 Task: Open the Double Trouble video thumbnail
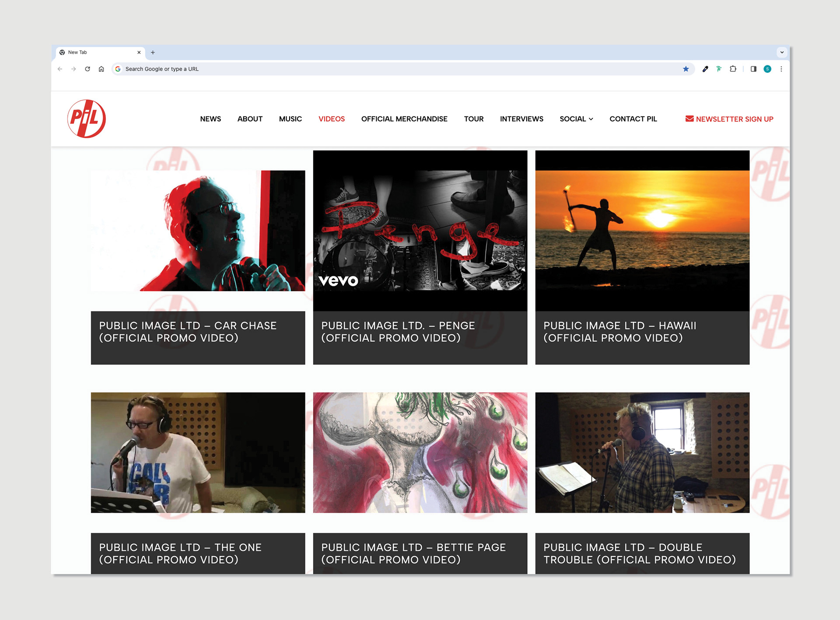pos(642,452)
